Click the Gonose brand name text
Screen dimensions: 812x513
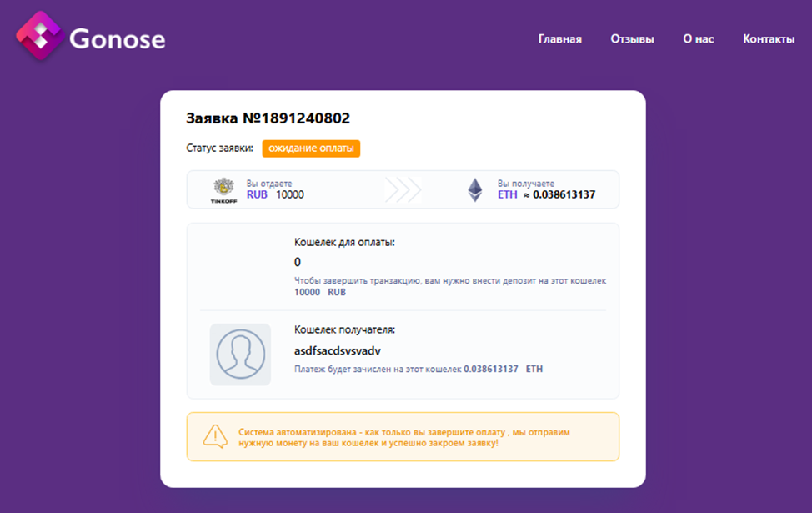pyautogui.click(x=118, y=39)
